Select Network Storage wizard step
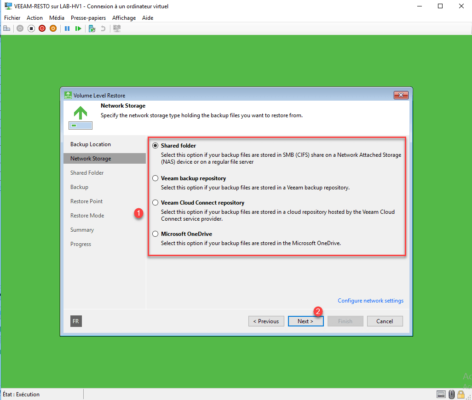The height and width of the screenshot is (400, 472). [105, 158]
